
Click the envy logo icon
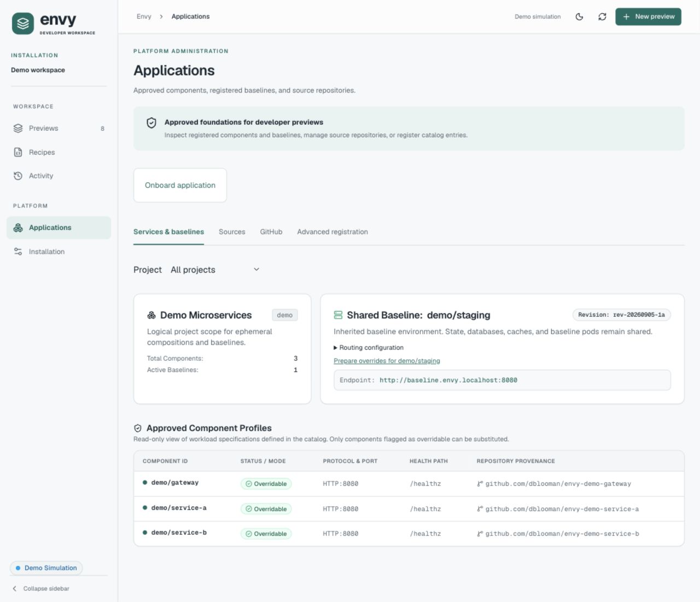click(23, 24)
